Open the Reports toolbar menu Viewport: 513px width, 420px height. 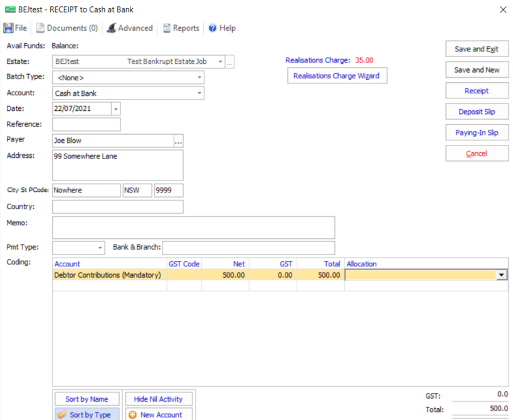181,28
